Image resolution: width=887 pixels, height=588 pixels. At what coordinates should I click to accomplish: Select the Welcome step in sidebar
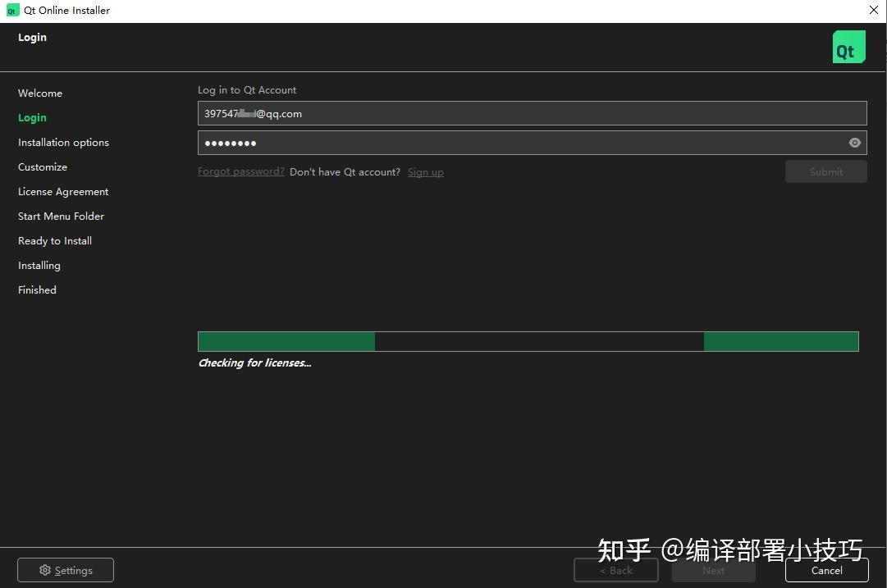pyautogui.click(x=39, y=93)
